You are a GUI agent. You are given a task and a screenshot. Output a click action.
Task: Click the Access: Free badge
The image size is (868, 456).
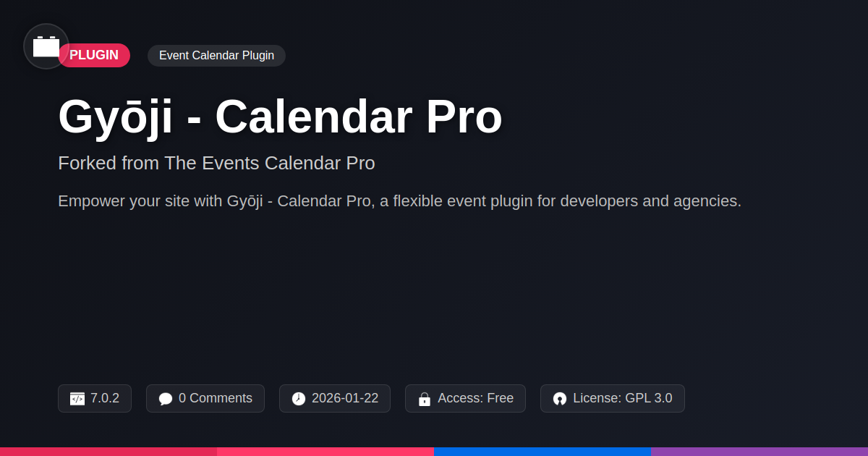click(x=465, y=399)
